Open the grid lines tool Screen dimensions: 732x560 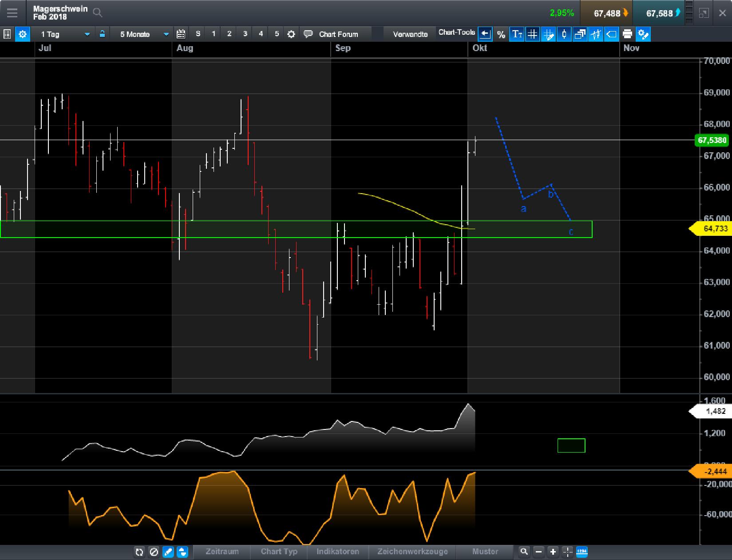pyautogui.click(x=532, y=34)
